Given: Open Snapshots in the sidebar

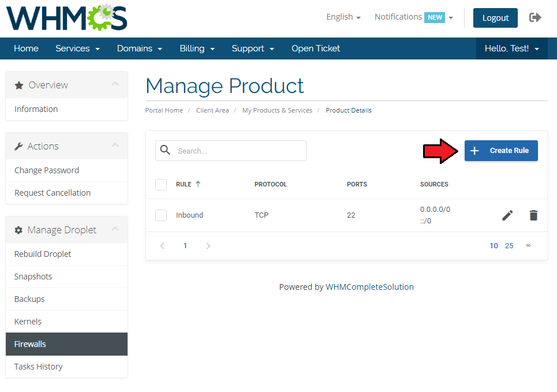Looking at the screenshot, I should coord(67,277).
